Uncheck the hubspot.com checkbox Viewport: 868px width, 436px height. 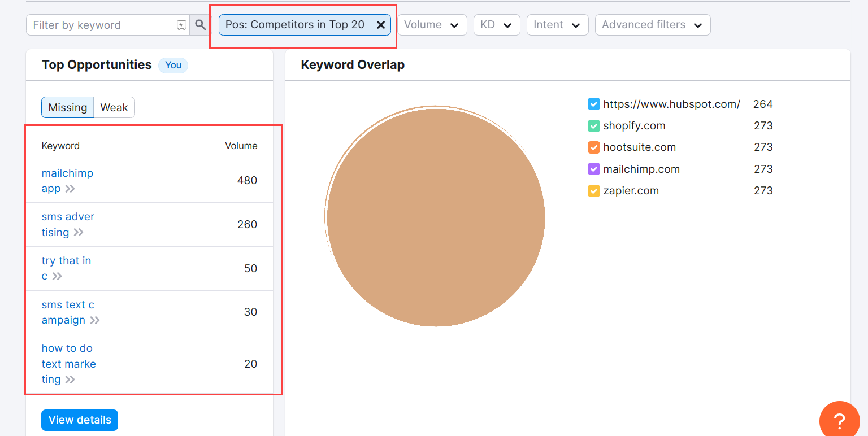coord(593,104)
